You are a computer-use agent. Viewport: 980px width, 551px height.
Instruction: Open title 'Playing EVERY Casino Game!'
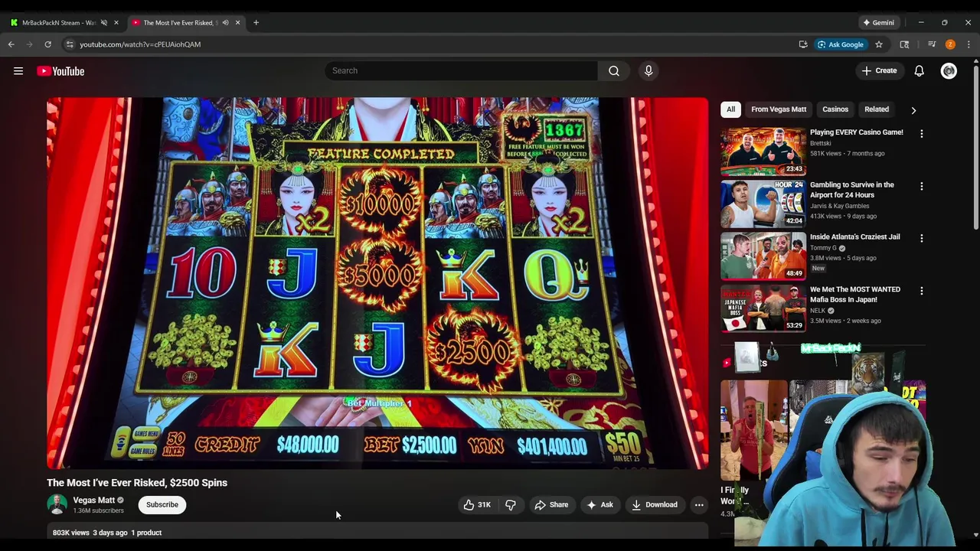857,132
